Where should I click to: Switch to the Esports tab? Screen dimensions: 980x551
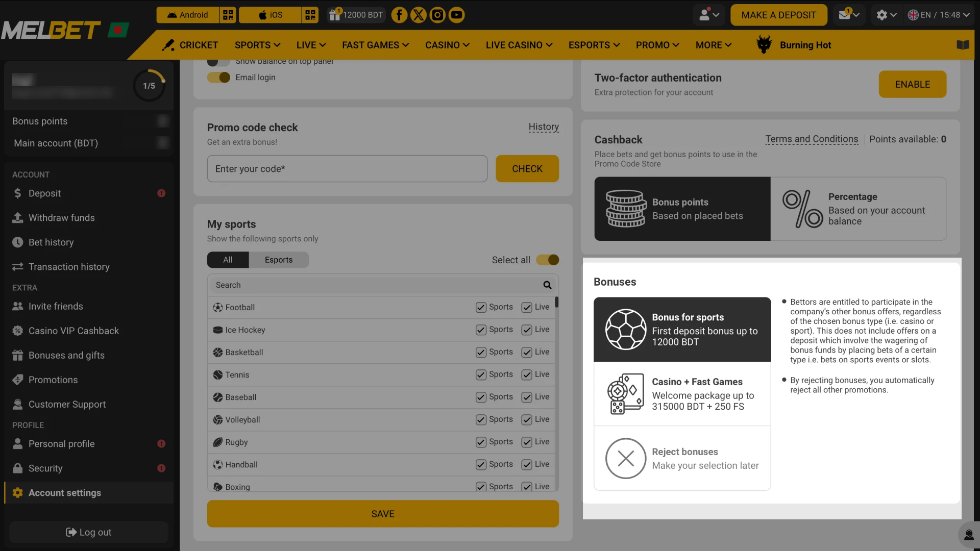[278, 260]
